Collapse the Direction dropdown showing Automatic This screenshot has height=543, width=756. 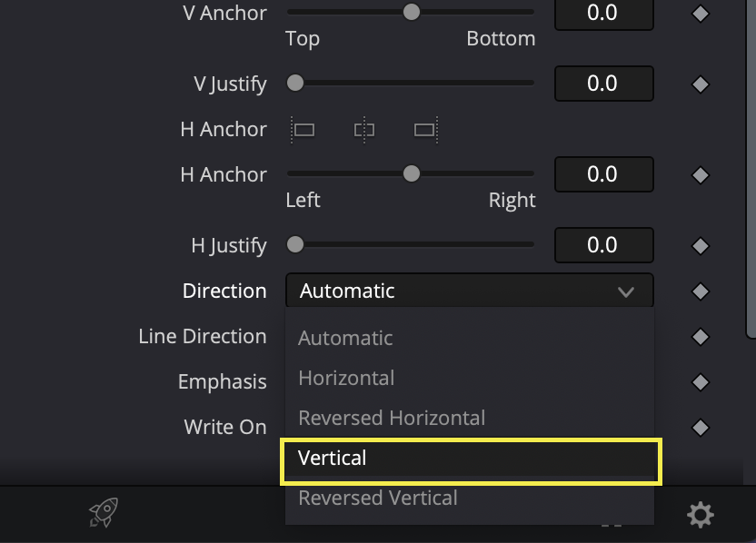470,291
